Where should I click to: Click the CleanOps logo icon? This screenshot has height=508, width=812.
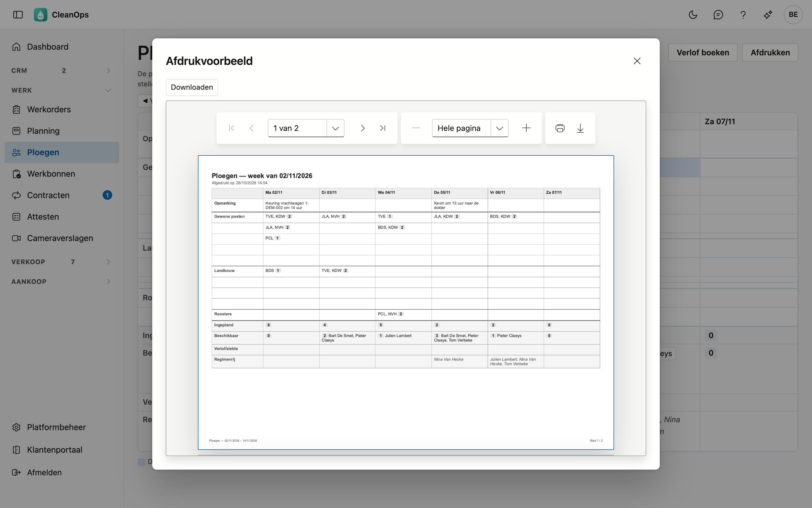click(41, 14)
